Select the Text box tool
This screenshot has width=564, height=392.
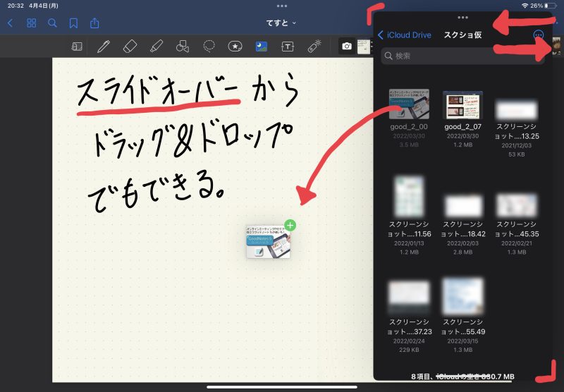[x=288, y=47]
